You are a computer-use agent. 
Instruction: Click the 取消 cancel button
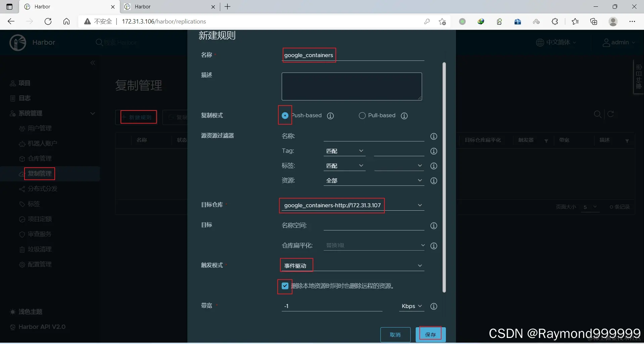[x=396, y=334]
